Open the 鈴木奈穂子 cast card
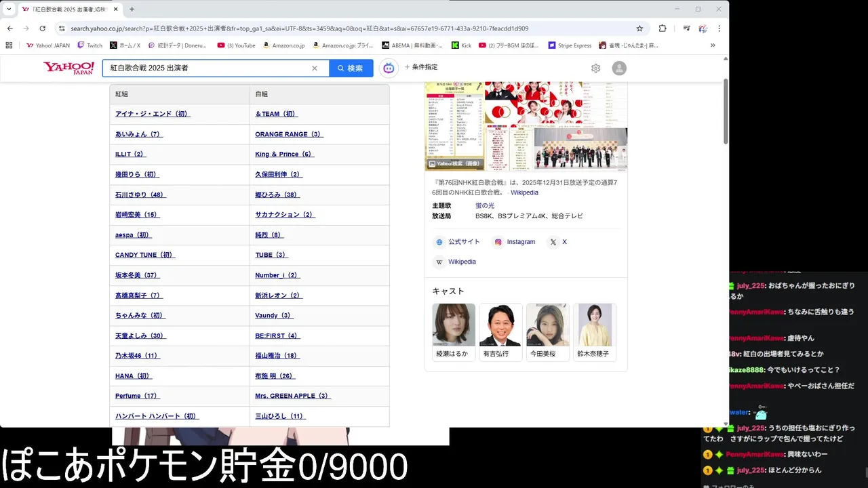Image resolution: width=868 pixels, height=488 pixels. pos(594,332)
